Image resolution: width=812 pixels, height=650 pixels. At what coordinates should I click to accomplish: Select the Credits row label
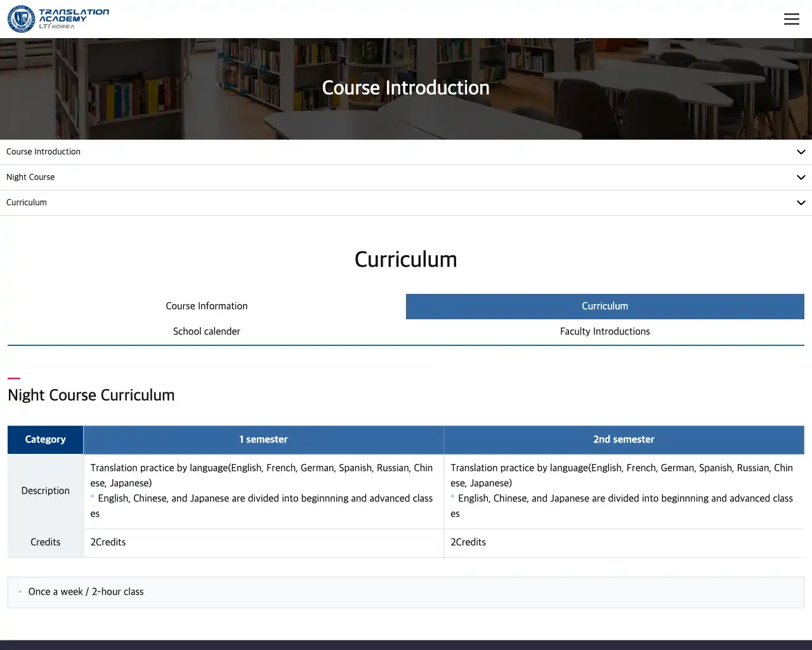[x=45, y=542]
